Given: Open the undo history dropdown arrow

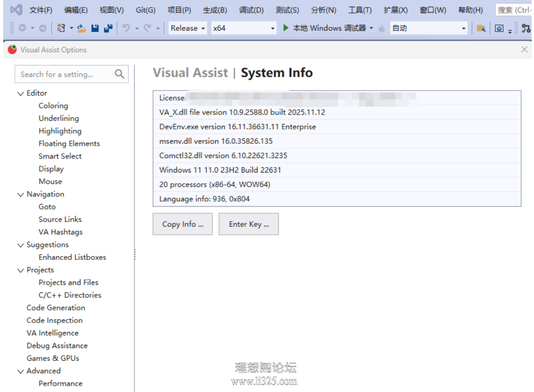Looking at the screenshot, I should (137, 28).
